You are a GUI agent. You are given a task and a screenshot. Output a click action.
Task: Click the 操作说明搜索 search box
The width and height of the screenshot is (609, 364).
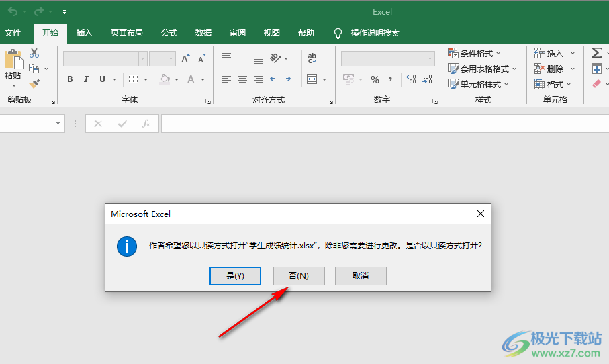375,33
